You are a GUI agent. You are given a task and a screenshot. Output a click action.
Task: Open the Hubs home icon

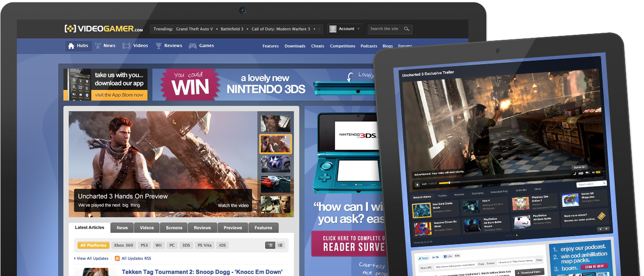coord(71,46)
